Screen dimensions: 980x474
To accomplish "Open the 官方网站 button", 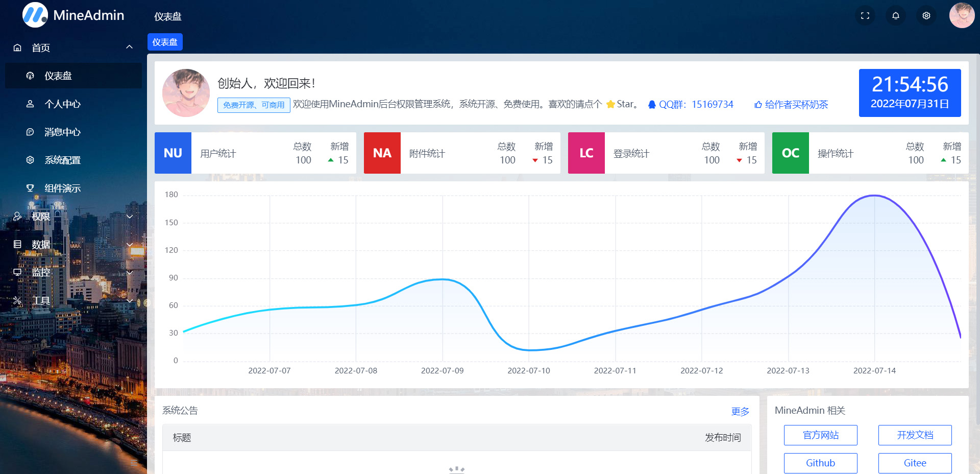I will (x=821, y=435).
